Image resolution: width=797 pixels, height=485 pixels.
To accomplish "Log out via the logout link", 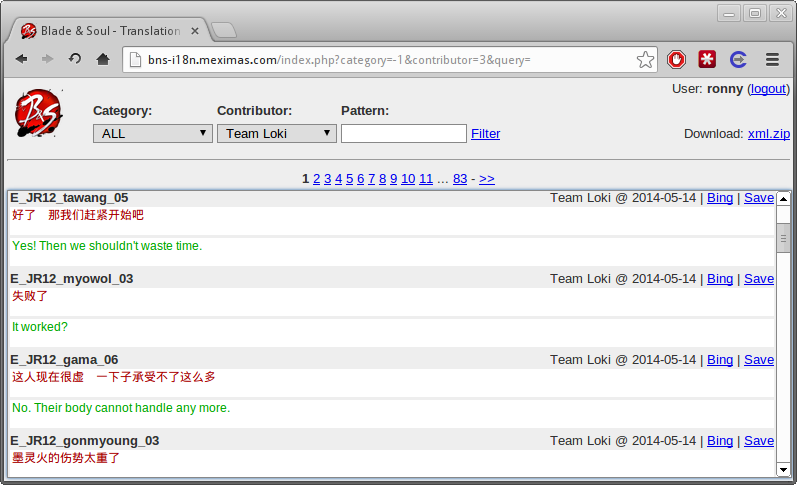I will click(768, 89).
